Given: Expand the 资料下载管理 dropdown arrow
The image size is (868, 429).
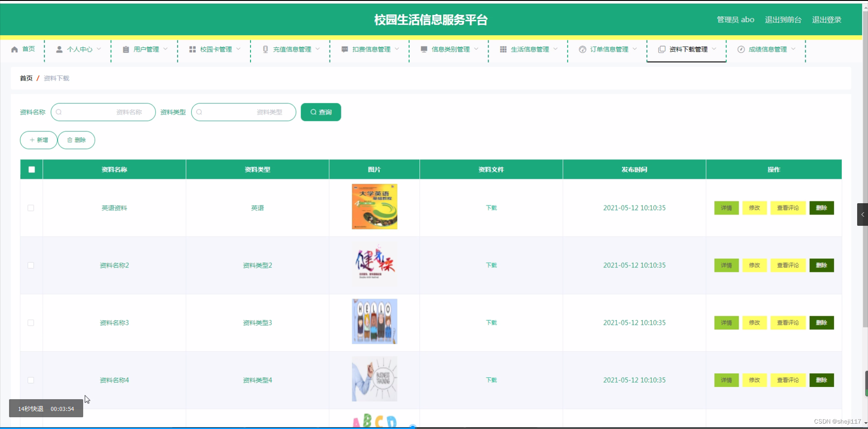Looking at the screenshot, I should [714, 49].
